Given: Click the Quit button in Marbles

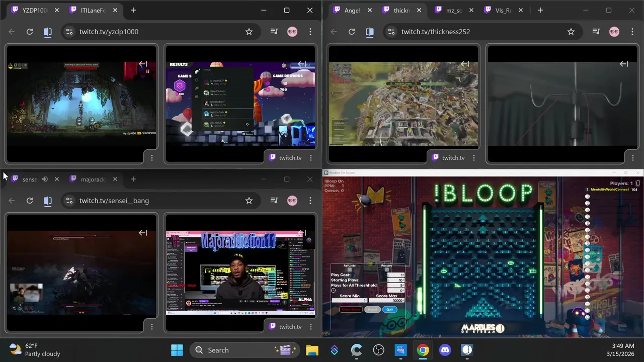Looking at the screenshot, I should (x=390, y=310).
